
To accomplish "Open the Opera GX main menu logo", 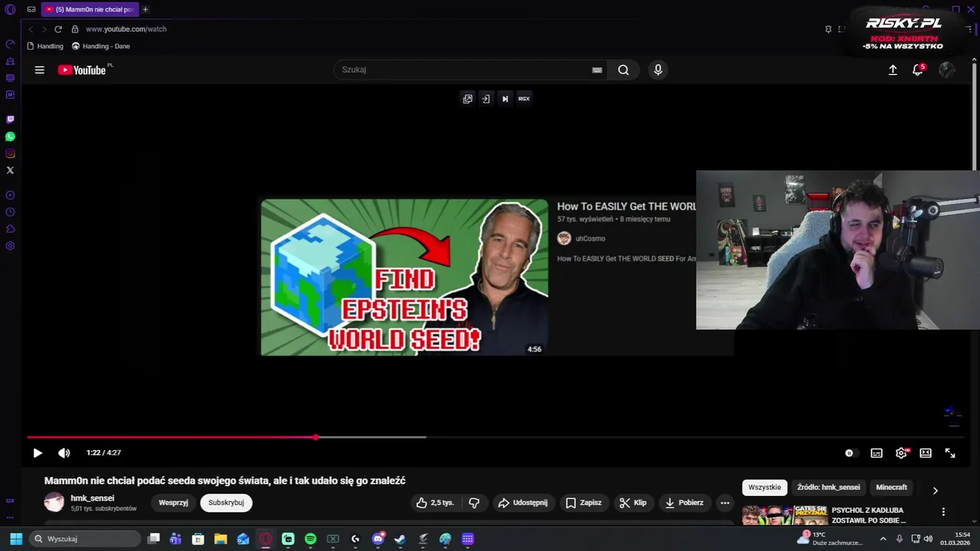I will 10,9.
